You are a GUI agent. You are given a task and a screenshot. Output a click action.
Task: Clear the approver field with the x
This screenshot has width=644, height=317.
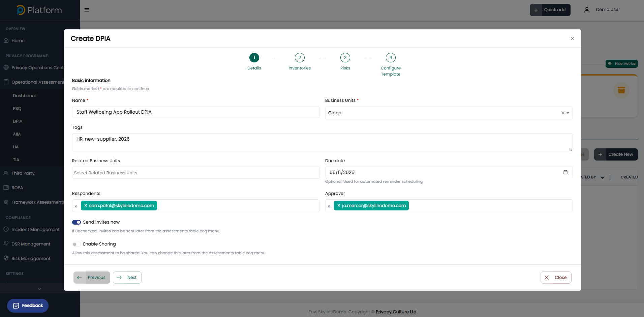pyautogui.click(x=329, y=206)
